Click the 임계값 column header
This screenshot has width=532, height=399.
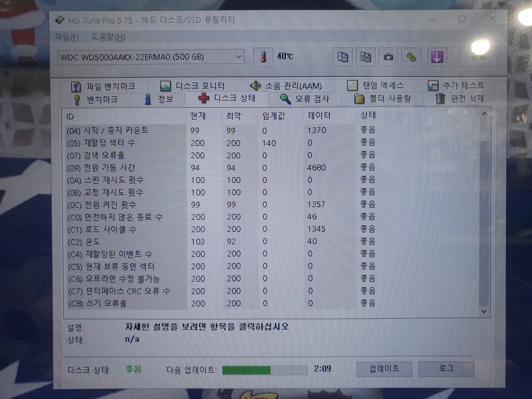coord(274,116)
